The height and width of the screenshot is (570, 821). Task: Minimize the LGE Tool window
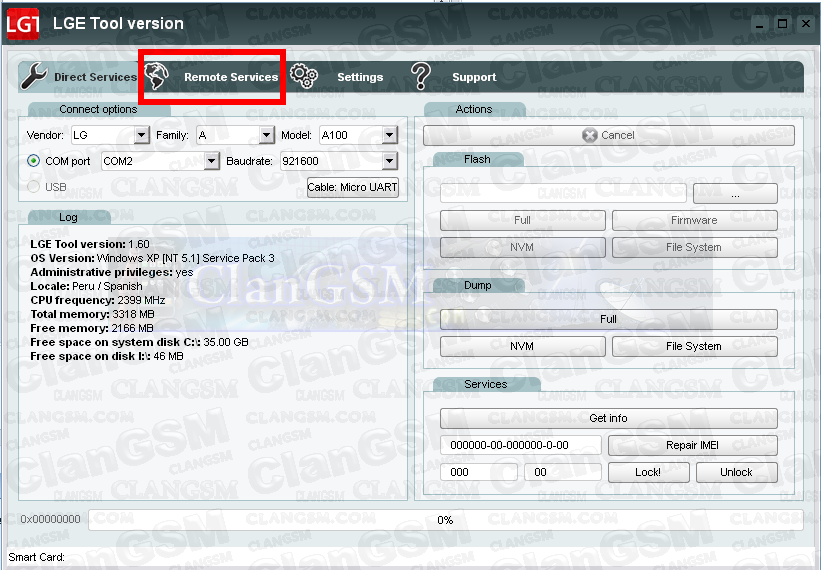click(x=759, y=24)
